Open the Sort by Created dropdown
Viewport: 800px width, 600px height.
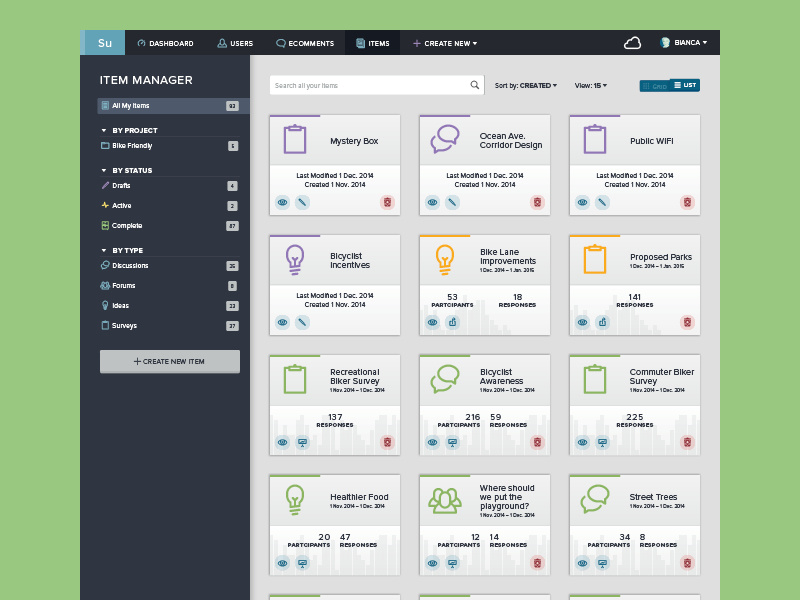526,85
